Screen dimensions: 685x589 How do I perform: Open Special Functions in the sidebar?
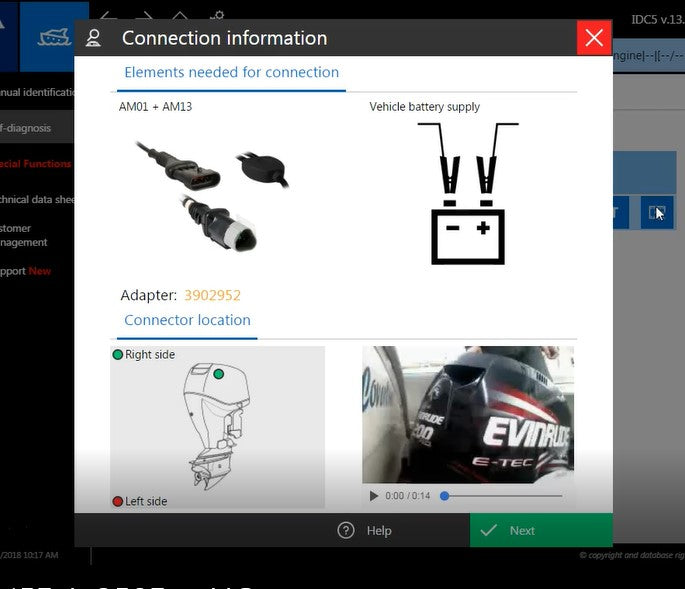coord(36,164)
